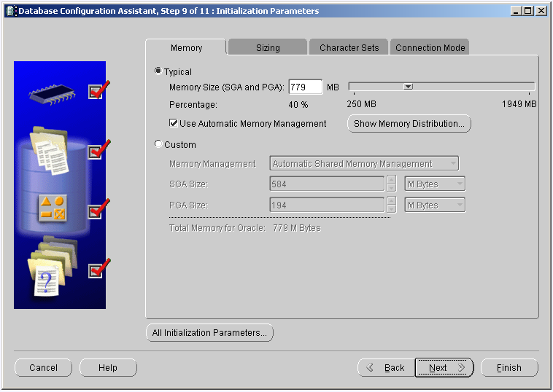Click the Database Configuration Assistant title bar icon

[x=11, y=11]
